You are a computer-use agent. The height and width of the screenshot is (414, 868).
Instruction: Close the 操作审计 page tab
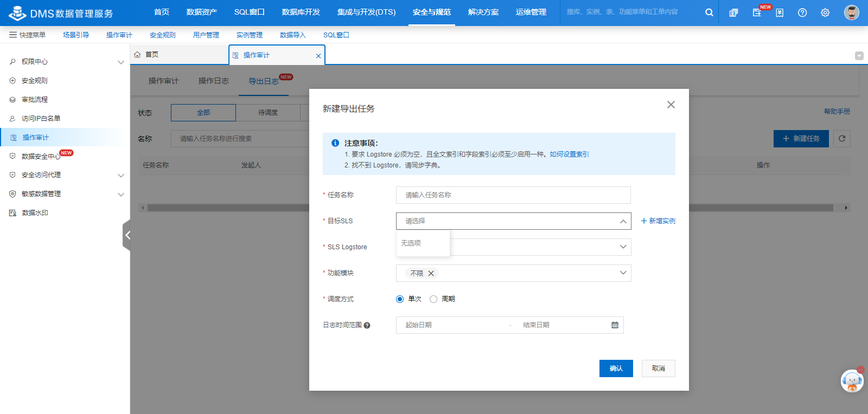click(x=318, y=56)
